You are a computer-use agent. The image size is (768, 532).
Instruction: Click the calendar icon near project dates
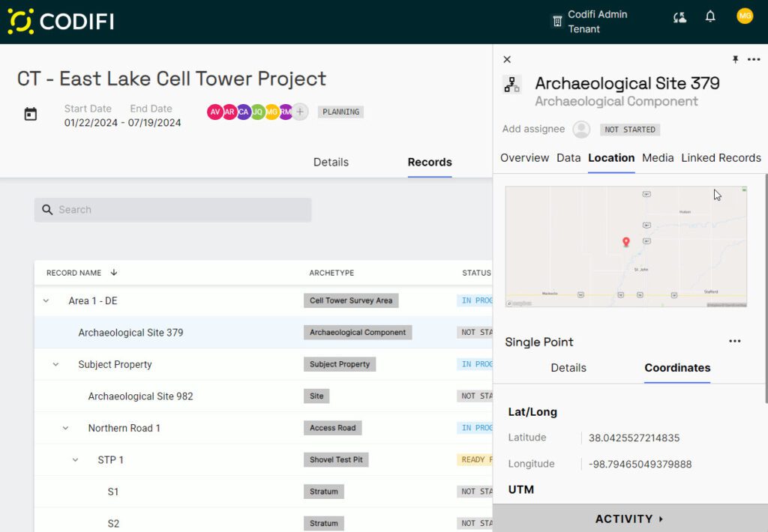click(30, 113)
